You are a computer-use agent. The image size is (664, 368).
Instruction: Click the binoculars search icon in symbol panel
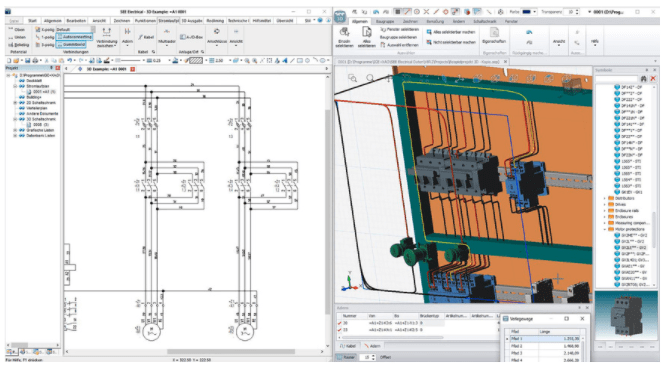coord(644,78)
